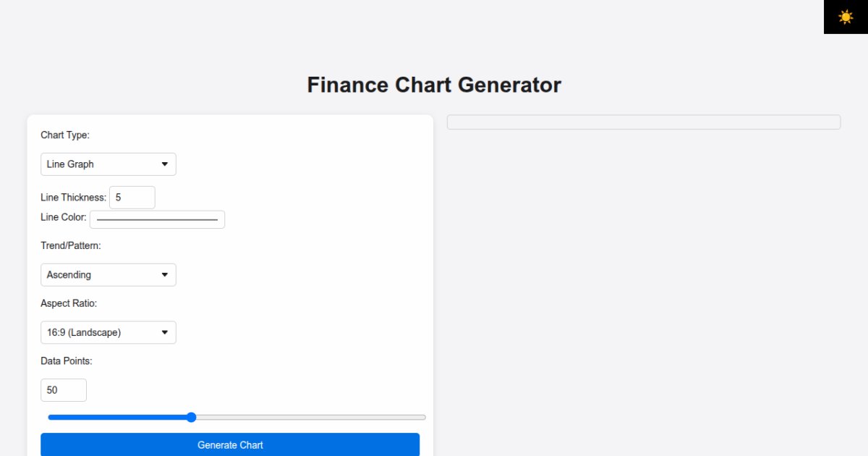Click the Finance Chart Generator title

433,85
